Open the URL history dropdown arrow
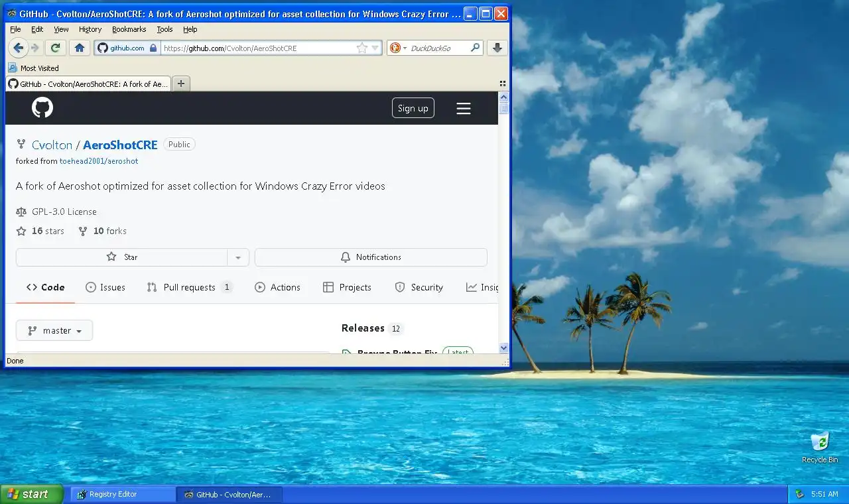849x504 pixels. (375, 48)
